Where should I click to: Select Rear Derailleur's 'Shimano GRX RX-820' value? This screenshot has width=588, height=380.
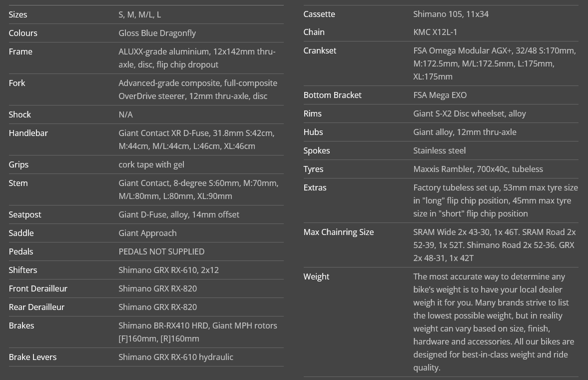pyautogui.click(x=157, y=307)
